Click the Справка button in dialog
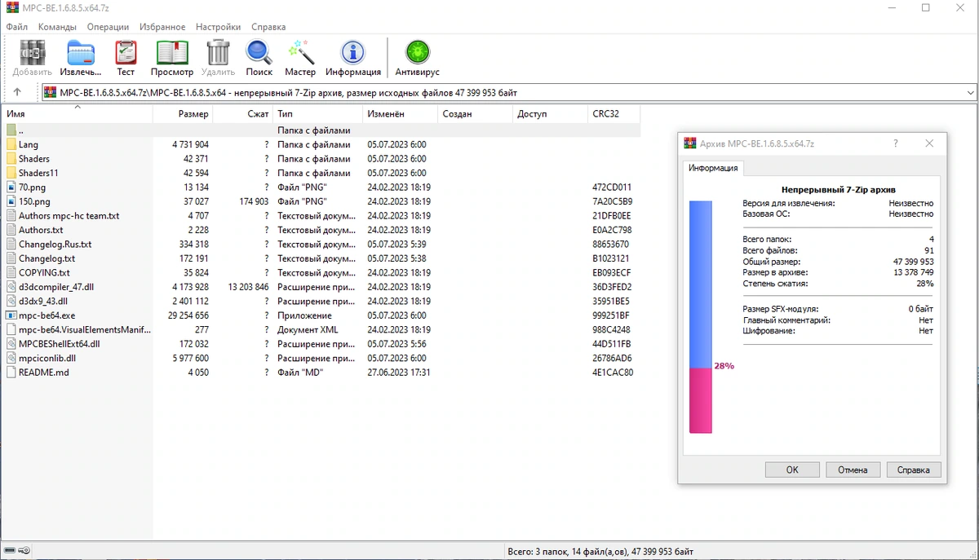This screenshot has height=560, width=979. 913,470
